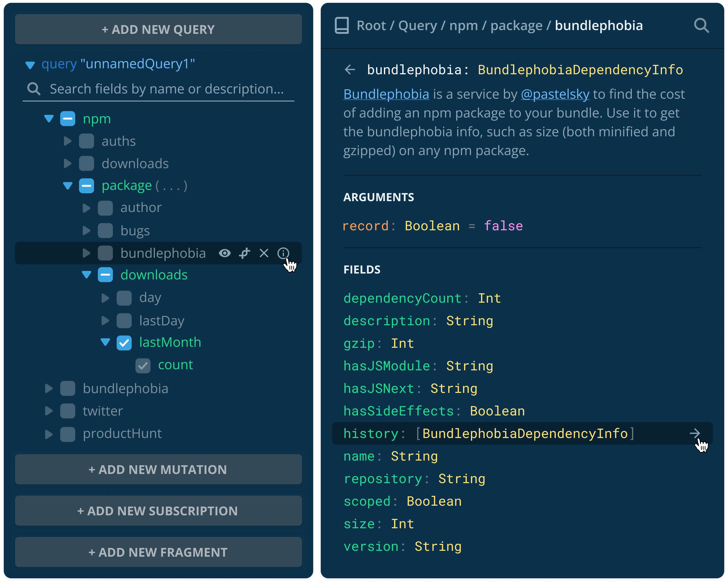Click the repository field
The image size is (728, 583).
[x=383, y=479]
